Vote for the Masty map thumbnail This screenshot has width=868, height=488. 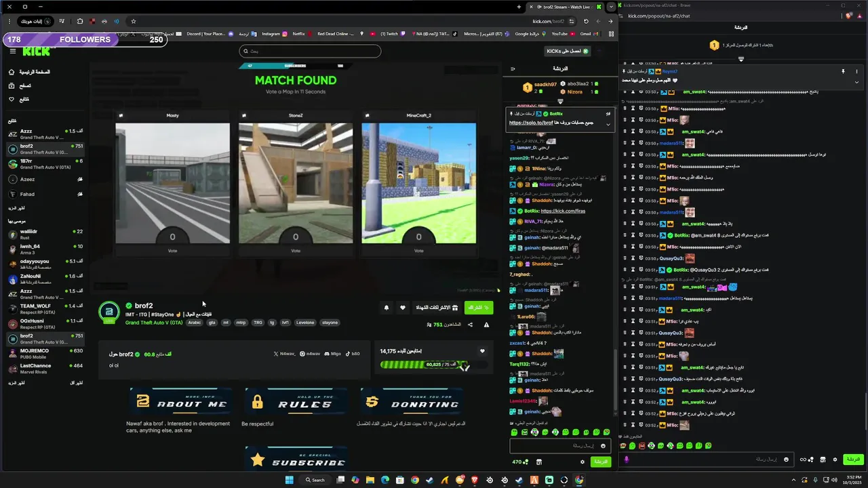[x=172, y=183]
